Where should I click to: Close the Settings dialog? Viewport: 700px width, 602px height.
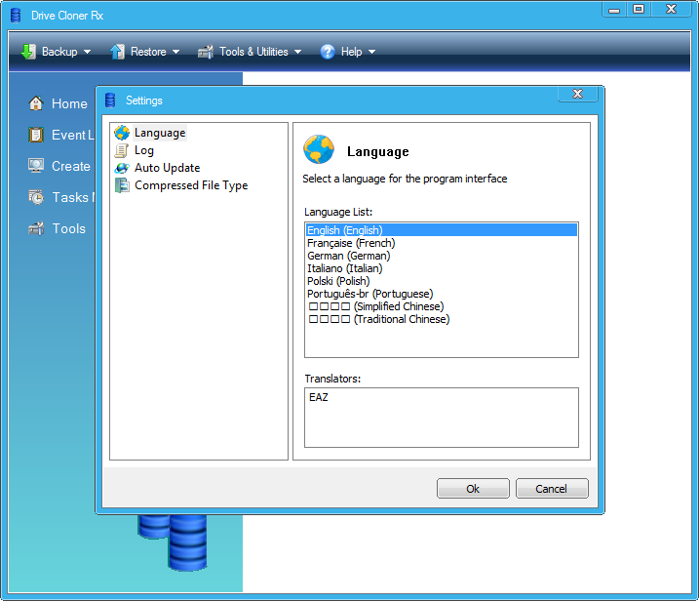pos(578,94)
